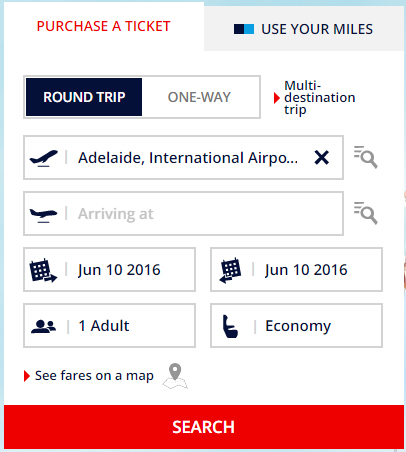Open the 1 Adult passengers dropdown

pos(109,325)
